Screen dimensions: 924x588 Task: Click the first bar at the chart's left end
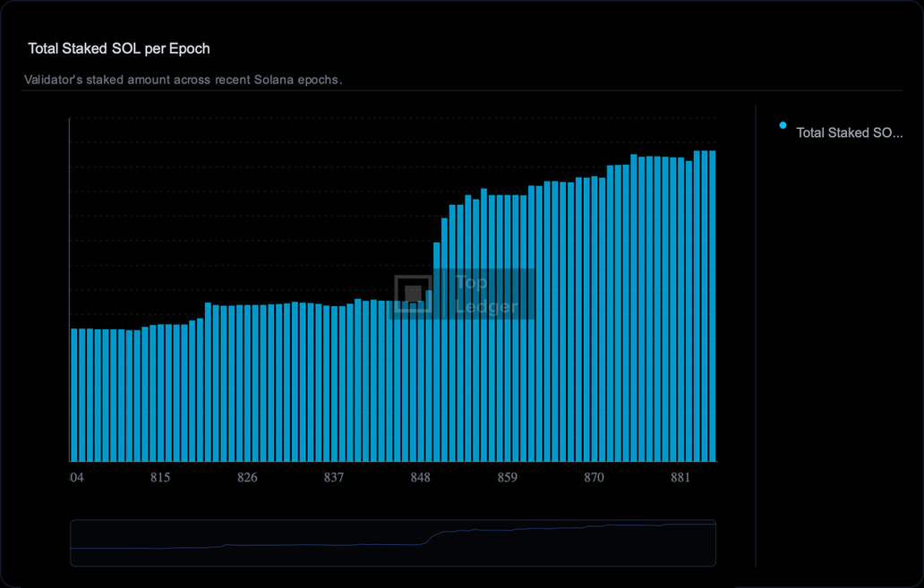click(73, 394)
